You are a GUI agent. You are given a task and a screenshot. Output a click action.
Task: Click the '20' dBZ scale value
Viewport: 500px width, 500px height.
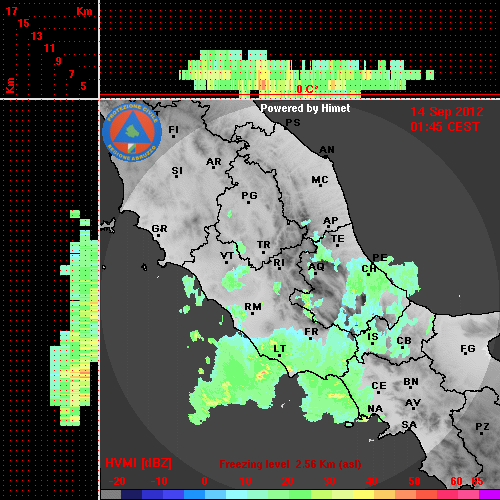288,481
